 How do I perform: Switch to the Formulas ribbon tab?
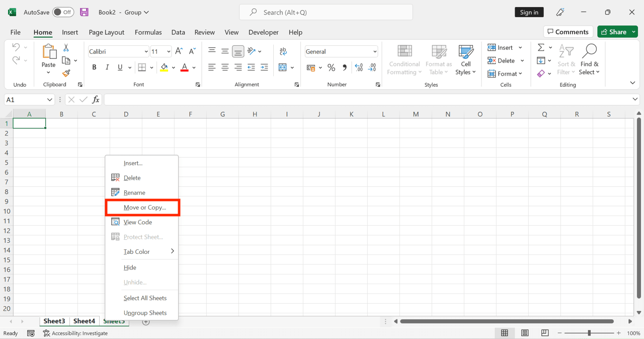click(148, 32)
